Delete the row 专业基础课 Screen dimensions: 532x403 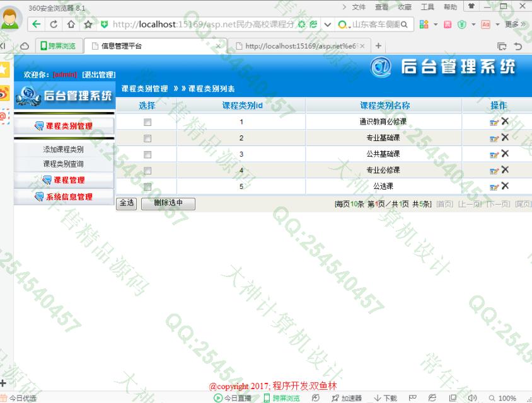click(505, 137)
